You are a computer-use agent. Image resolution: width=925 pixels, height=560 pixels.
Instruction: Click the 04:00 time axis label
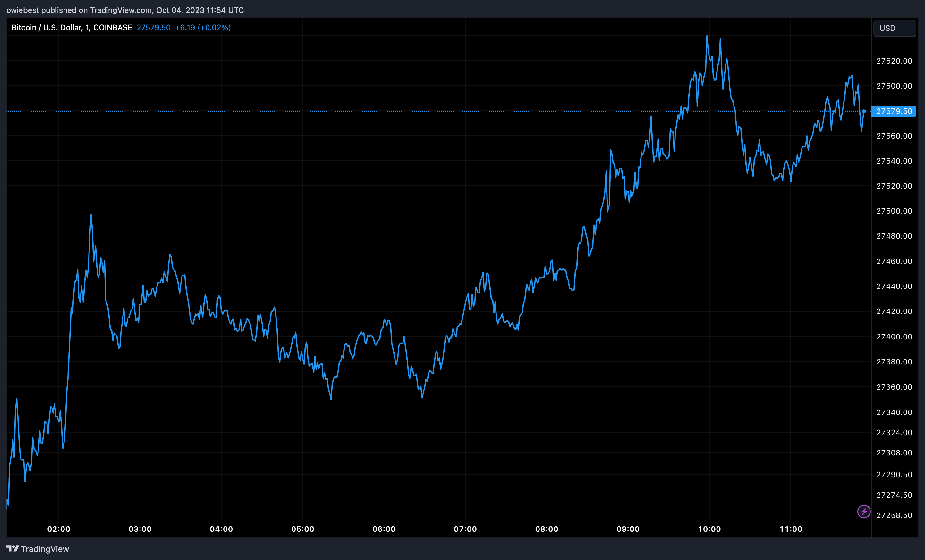pos(221,529)
